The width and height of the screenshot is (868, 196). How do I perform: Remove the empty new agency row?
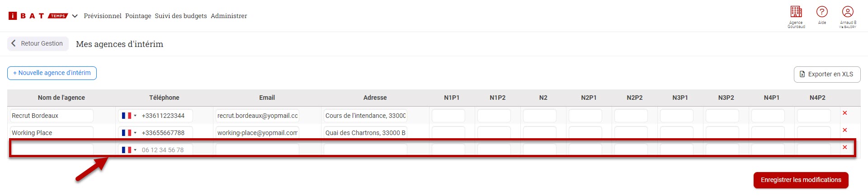(844, 147)
